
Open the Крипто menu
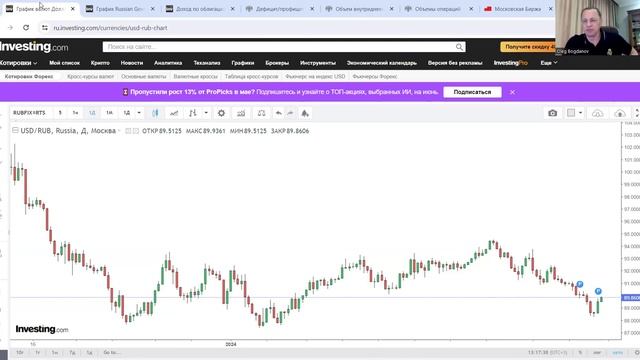(x=100, y=63)
